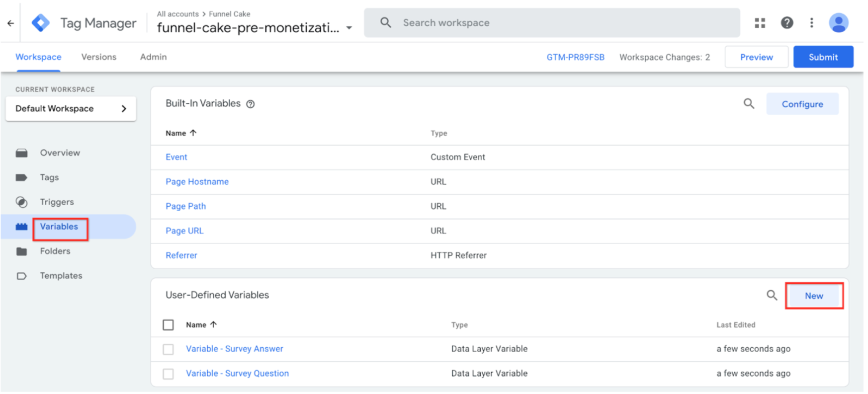Create a New user-defined variable
The image size is (868, 394).
(x=814, y=296)
